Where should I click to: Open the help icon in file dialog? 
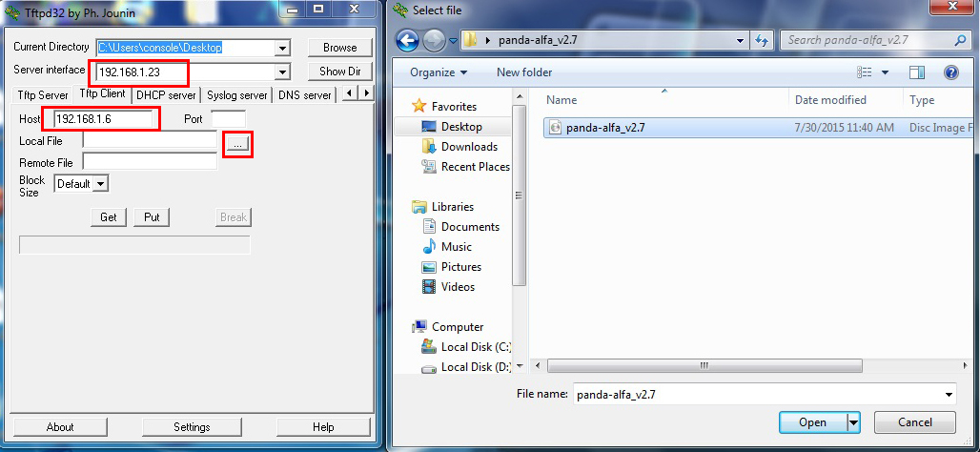(x=949, y=72)
